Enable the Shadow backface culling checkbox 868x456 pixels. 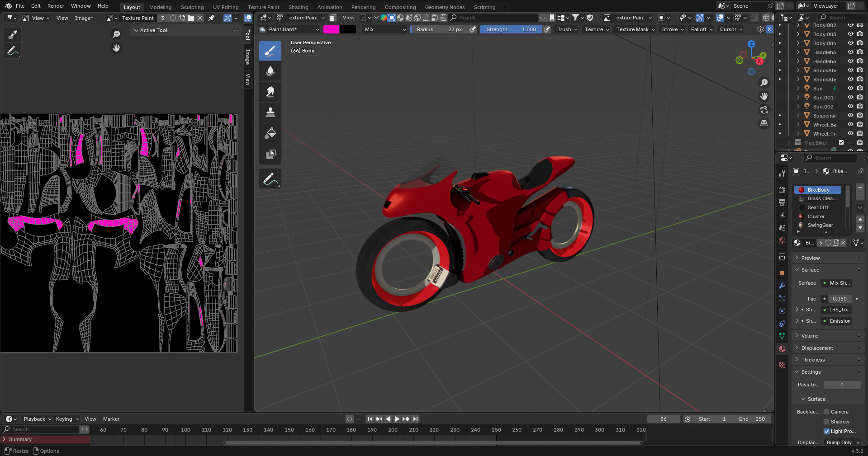(x=826, y=422)
